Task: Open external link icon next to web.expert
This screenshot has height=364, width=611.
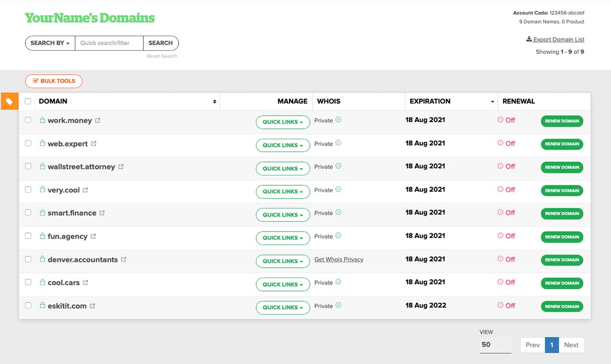Action: 94,143
